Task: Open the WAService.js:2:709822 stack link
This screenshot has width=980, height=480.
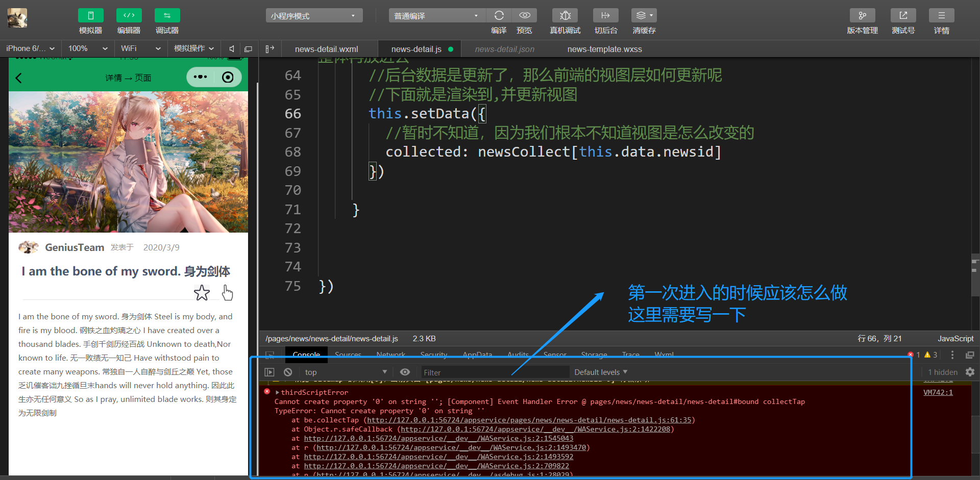Action: tap(436, 466)
